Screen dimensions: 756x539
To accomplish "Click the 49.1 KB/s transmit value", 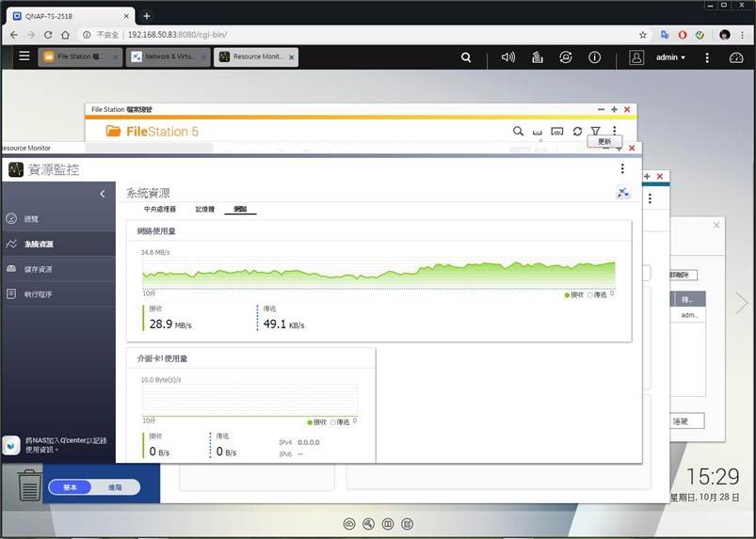I will click(283, 325).
